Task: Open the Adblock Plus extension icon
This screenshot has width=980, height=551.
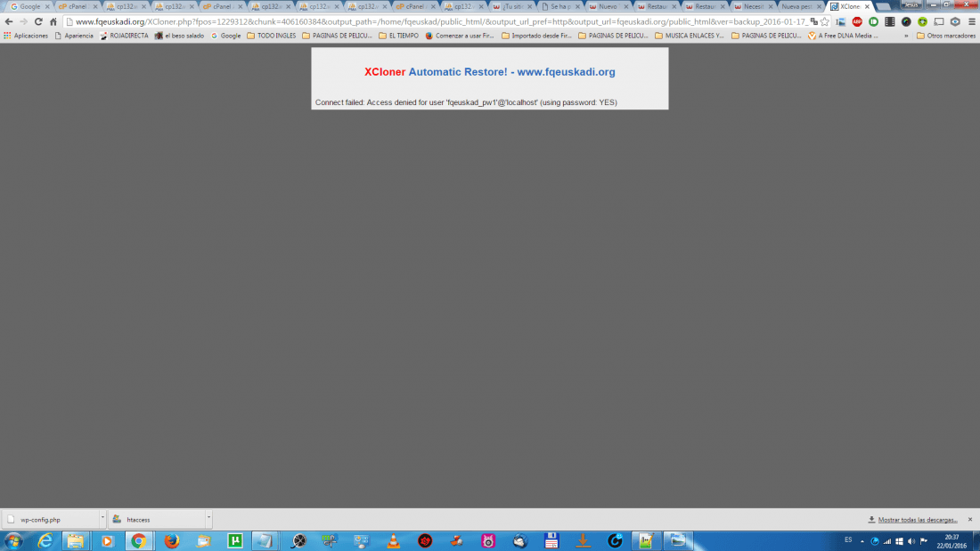Action: 857,22
